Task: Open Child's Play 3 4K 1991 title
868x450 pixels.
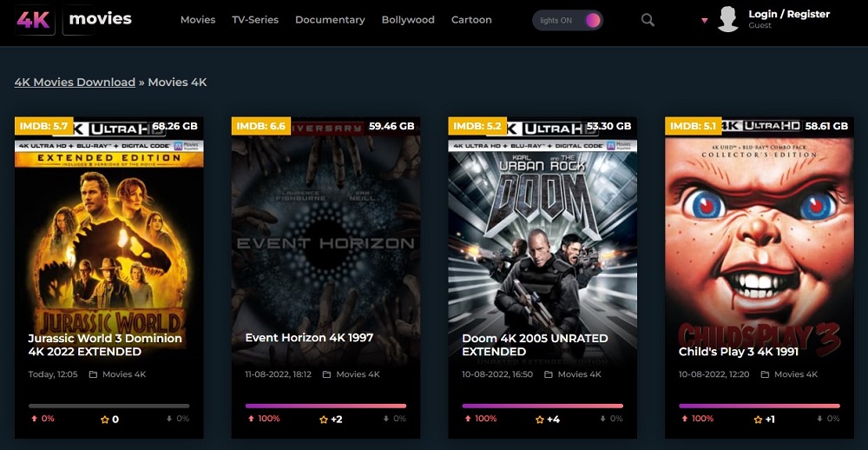Action: tap(739, 352)
